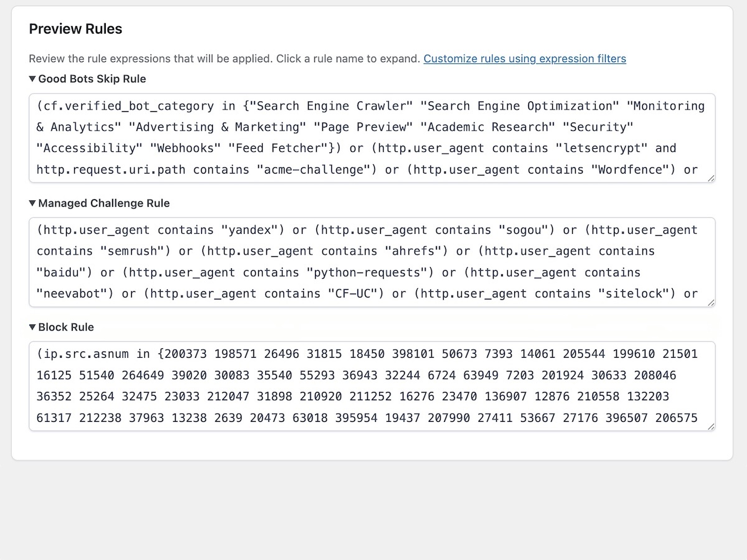Click the Preview Rules title
747x560 pixels.
[75, 29]
